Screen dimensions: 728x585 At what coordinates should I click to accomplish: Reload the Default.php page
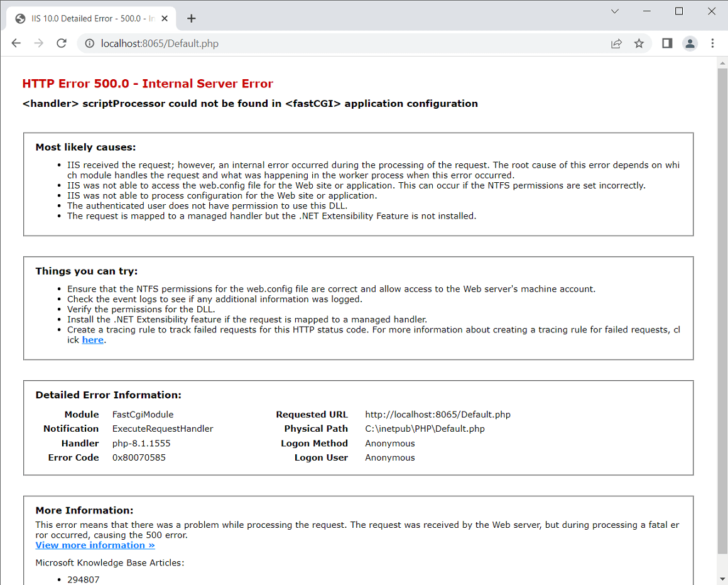[62, 43]
